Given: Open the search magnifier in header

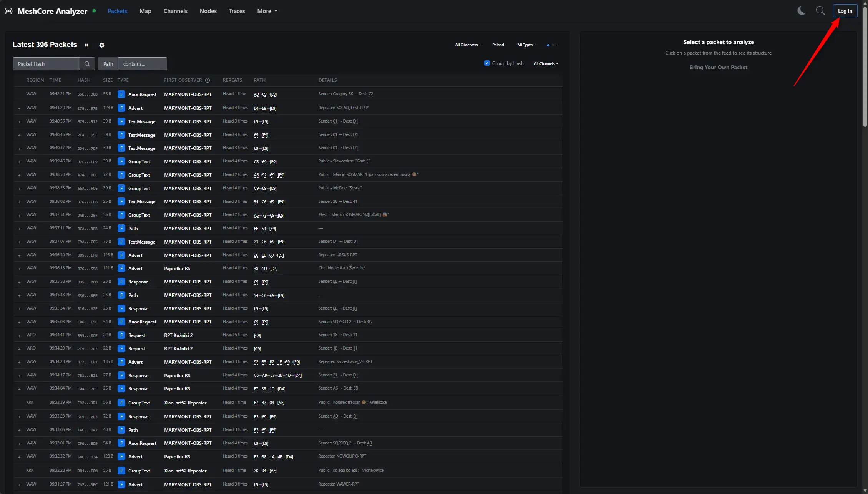Looking at the screenshot, I should (x=820, y=11).
